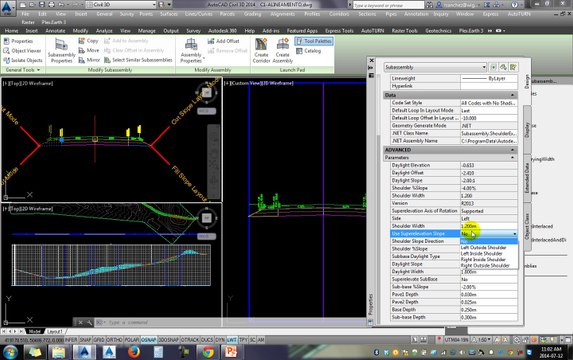
Task: Click the Mirror subassembly tool
Action: click(x=89, y=60)
